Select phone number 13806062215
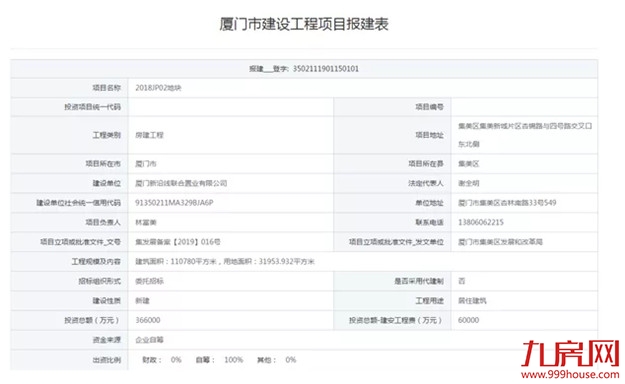Image resolution: width=625 pixels, height=384 pixels. (x=481, y=223)
